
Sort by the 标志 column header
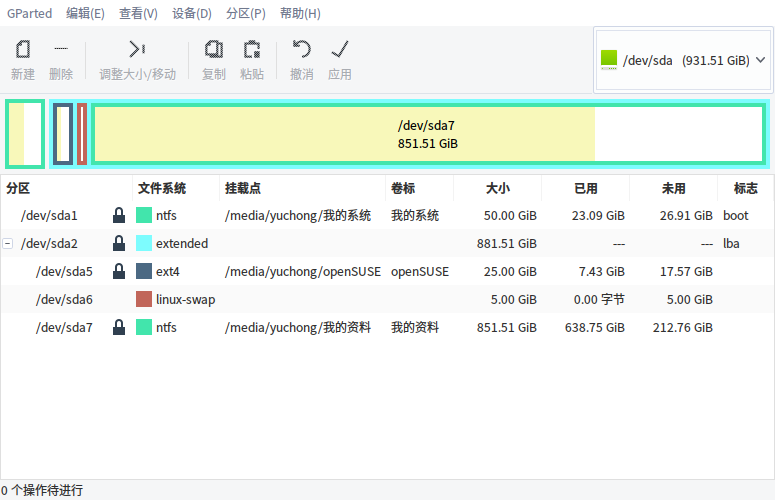tap(745, 188)
